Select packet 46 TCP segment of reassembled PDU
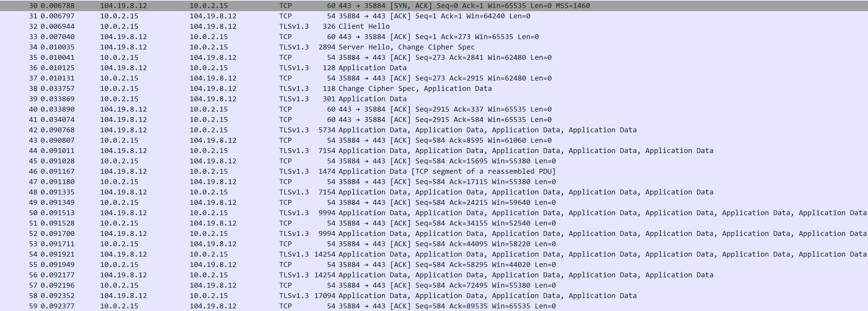Screen dimensions: 868x311 coord(434,171)
